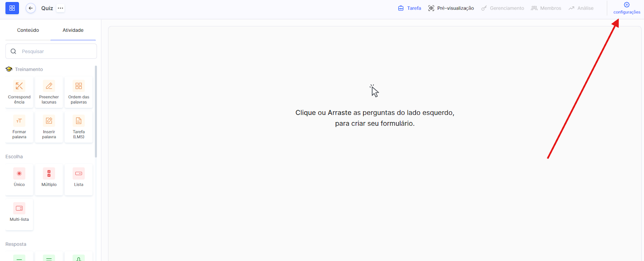Image resolution: width=644 pixels, height=261 pixels.
Task: Click the blue apps grid icon
Action: [12, 8]
